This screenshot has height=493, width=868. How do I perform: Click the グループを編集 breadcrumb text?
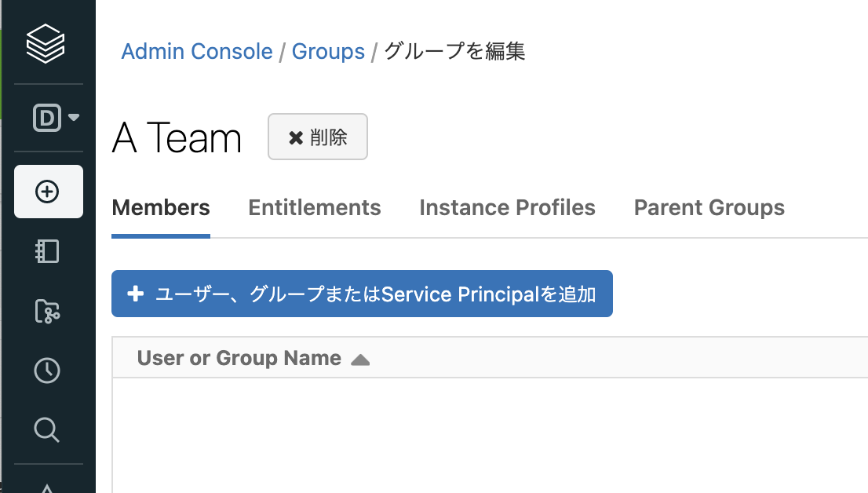click(x=454, y=52)
